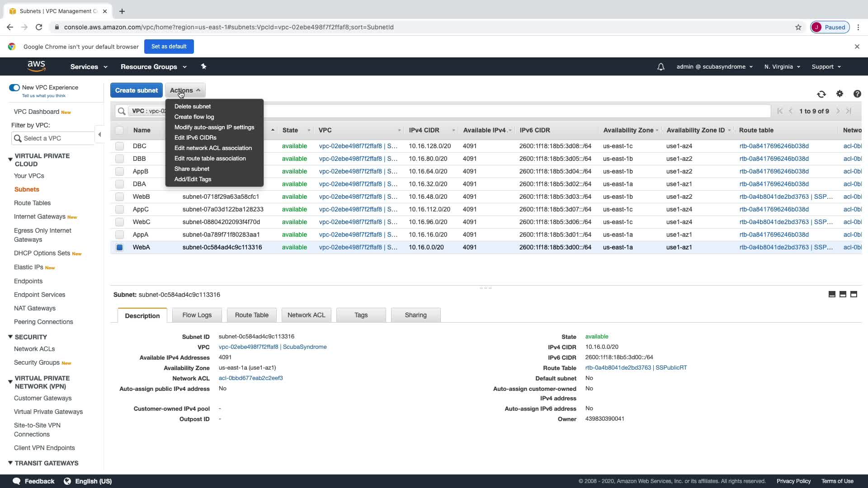Click the AWS logo home icon
The image size is (868, 488).
click(x=36, y=66)
